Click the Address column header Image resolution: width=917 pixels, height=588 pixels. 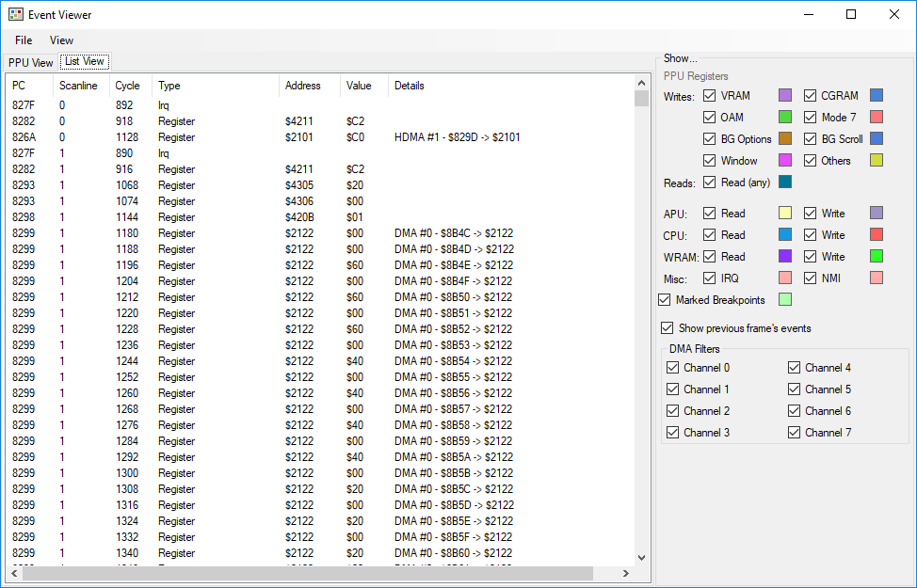coord(310,86)
